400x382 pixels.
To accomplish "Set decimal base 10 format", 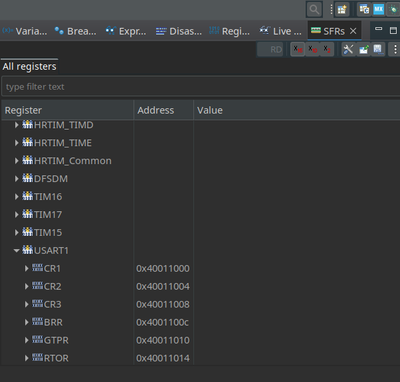I will pyautogui.click(x=312, y=50).
